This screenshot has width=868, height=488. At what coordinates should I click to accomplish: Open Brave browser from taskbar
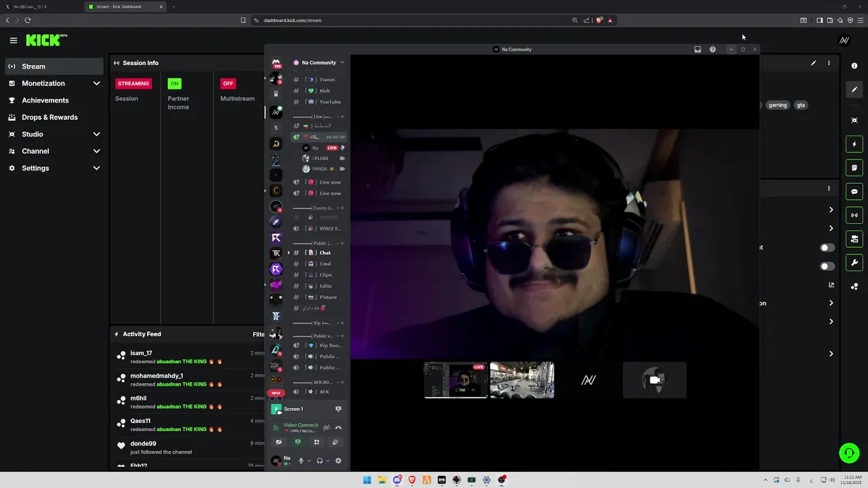pos(412,480)
